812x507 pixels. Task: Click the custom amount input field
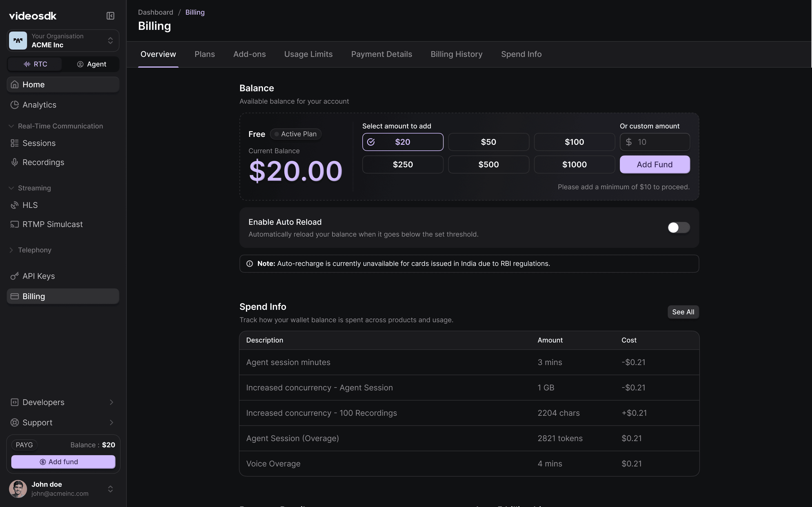coord(655,142)
